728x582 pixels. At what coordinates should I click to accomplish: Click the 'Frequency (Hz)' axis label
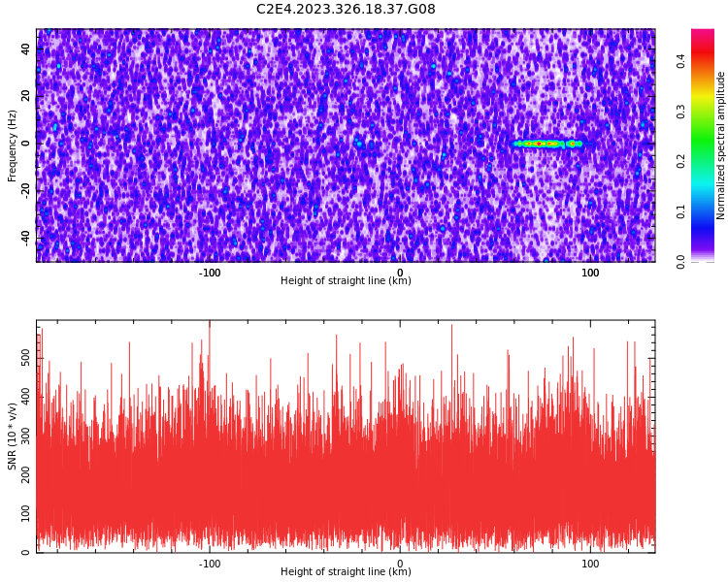tap(12, 145)
